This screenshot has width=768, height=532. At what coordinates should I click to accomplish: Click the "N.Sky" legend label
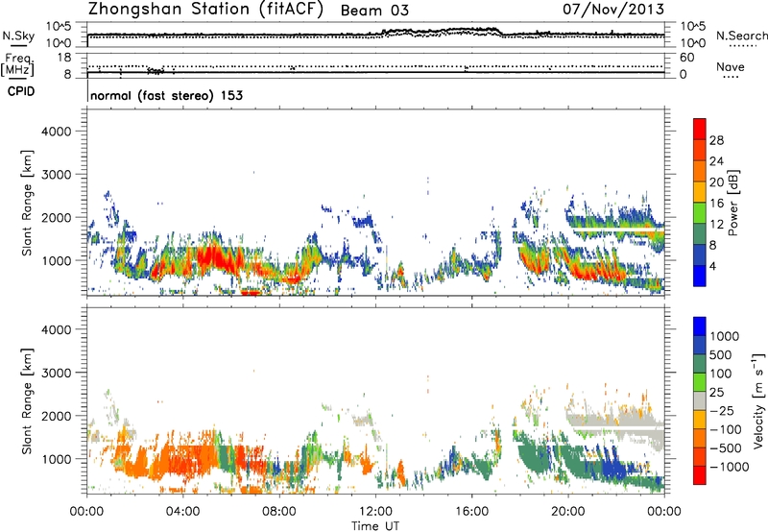tap(18, 36)
